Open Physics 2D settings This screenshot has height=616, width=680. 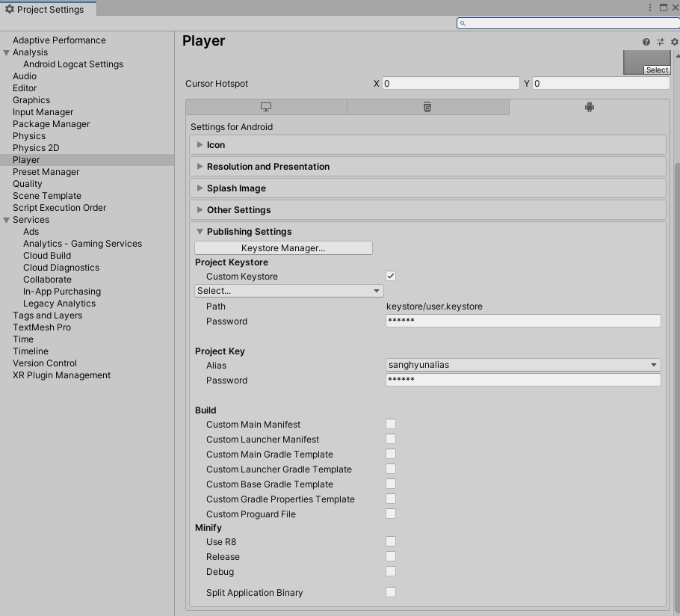tap(36, 148)
